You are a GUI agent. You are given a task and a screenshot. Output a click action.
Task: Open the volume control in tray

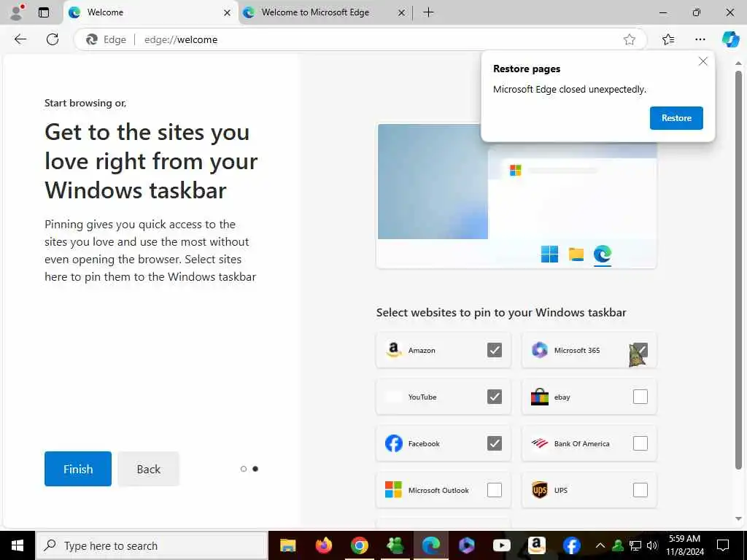(652, 545)
